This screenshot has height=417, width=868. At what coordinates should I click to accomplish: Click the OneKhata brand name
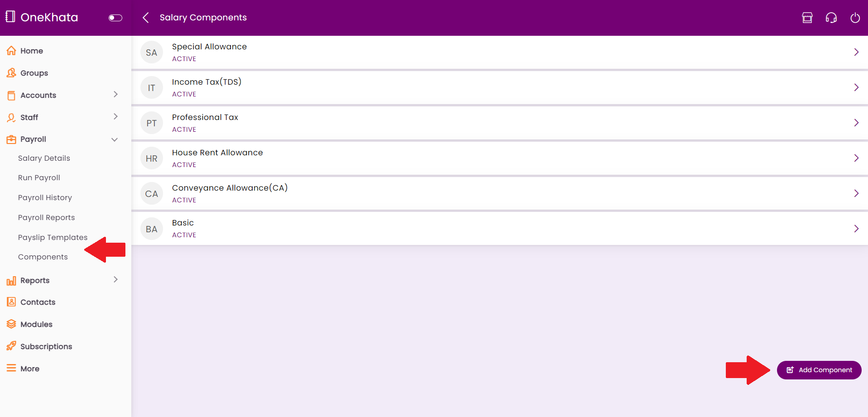(x=49, y=18)
